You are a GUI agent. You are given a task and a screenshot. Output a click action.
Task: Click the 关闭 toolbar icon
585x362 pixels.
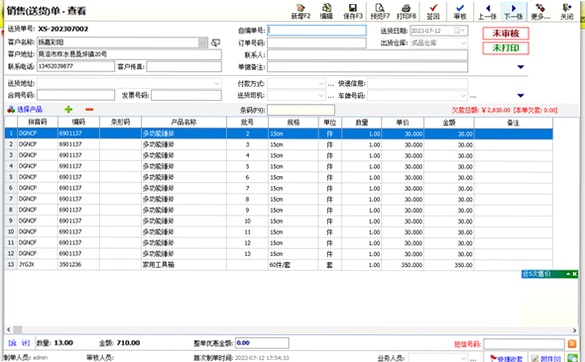point(567,12)
